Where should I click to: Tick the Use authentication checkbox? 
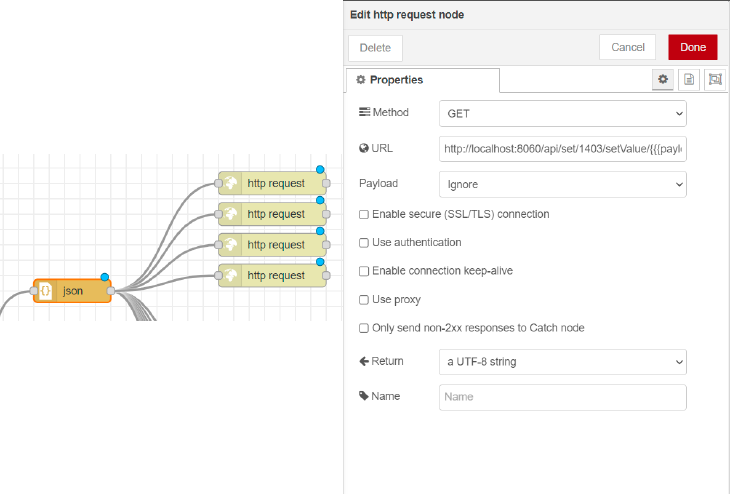(364, 243)
